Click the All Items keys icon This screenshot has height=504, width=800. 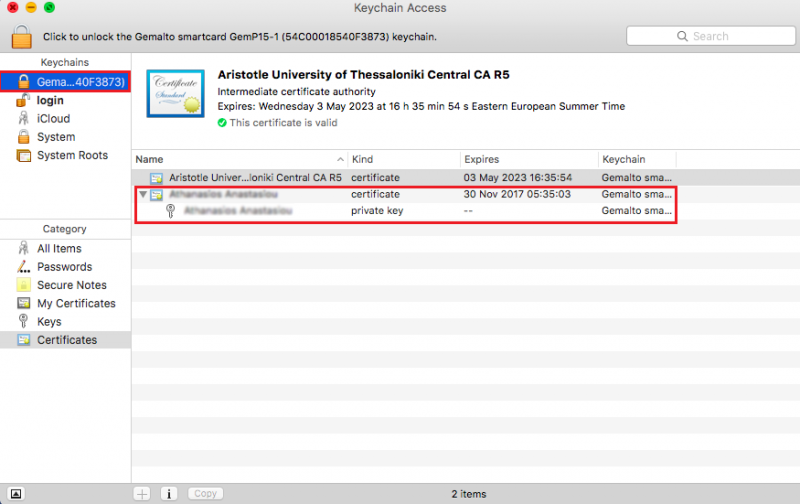point(23,248)
